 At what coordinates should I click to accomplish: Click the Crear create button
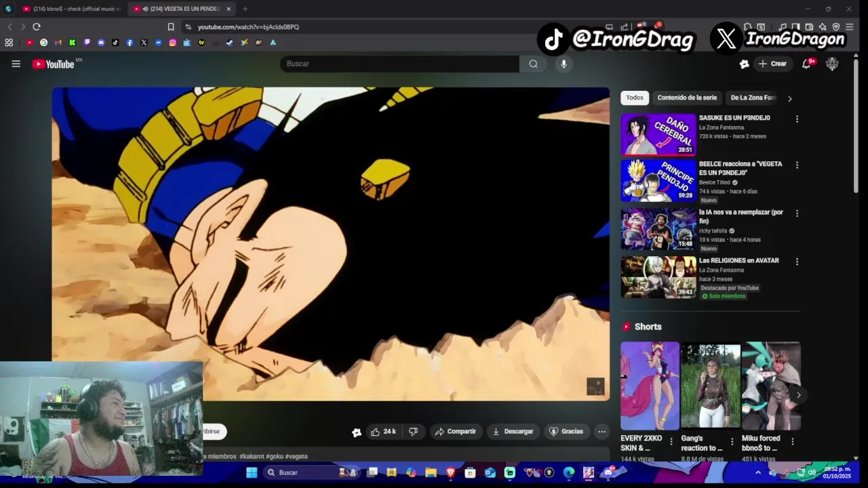772,64
